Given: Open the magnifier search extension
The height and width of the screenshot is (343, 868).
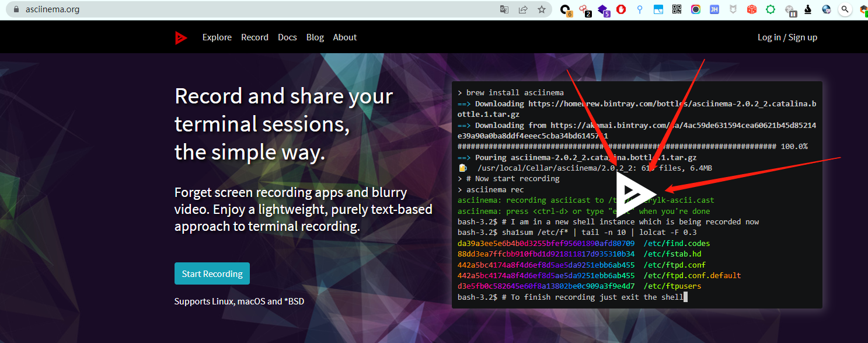Looking at the screenshot, I should pyautogui.click(x=845, y=9).
